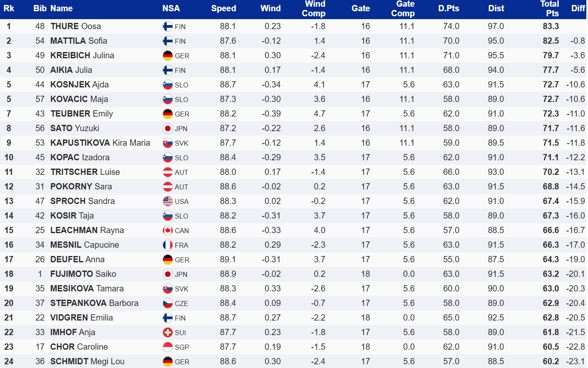Open athlete MATTILA Sofia's name link

point(79,41)
